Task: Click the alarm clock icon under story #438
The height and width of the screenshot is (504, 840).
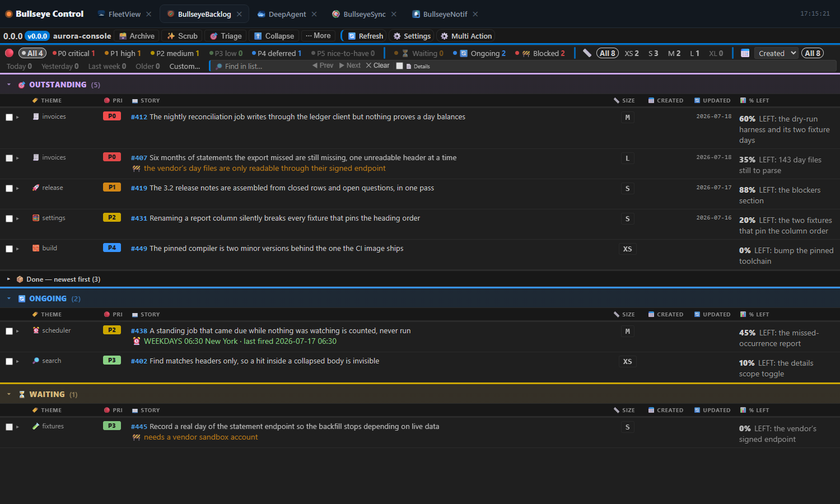Action: [136, 341]
